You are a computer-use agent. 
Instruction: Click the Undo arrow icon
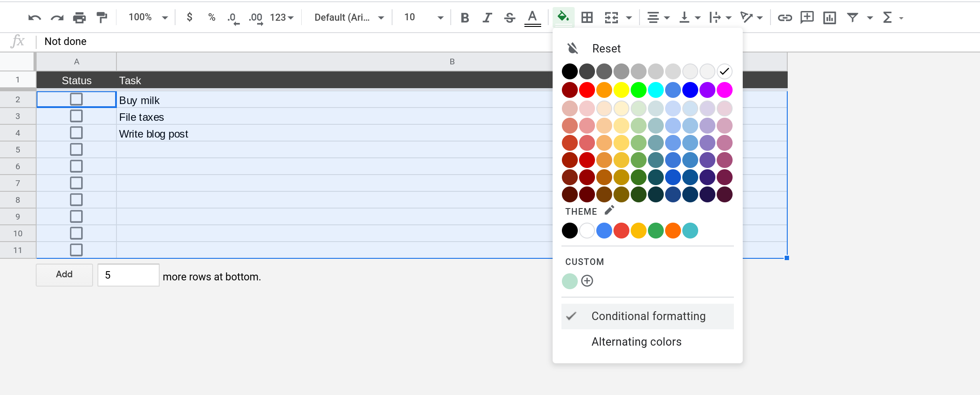pyautogui.click(x=34, y=18)
